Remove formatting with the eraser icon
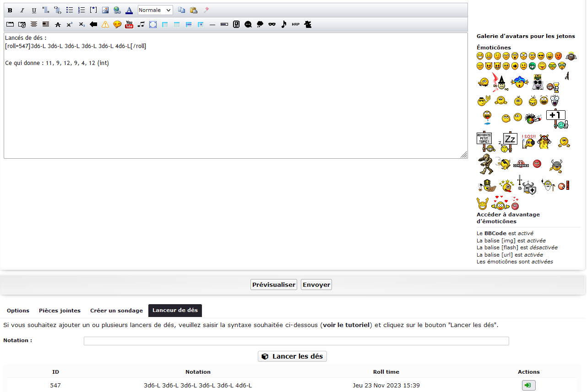This screenshot has width=587, height=392. click(206, 10)
